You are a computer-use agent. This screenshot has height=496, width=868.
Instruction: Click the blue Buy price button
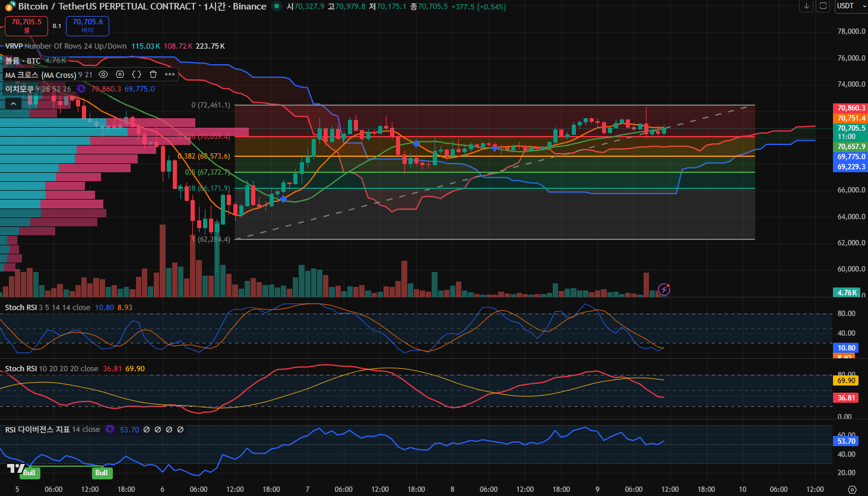coord(87,26)
